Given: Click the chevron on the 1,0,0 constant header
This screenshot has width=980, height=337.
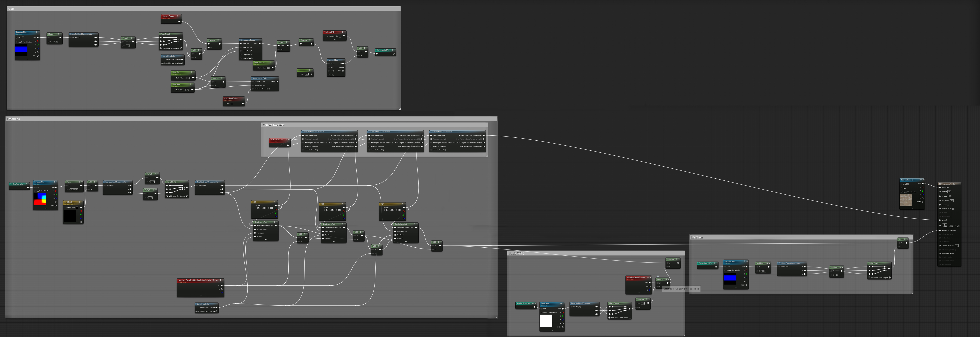Looking at the screenshot, I should click(276, 202).
